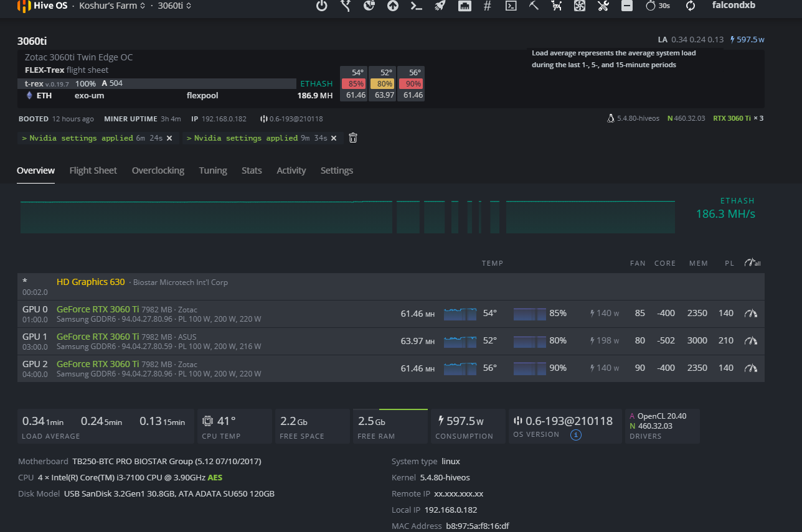802x532 pixels.
Task: Open the network ethernet port icon
Action: tap(465, 6)
